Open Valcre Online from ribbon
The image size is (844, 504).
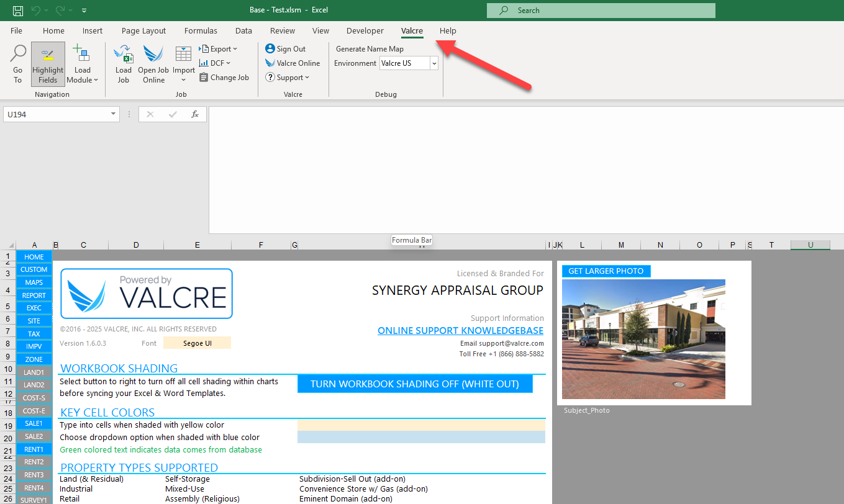(293, 63)
